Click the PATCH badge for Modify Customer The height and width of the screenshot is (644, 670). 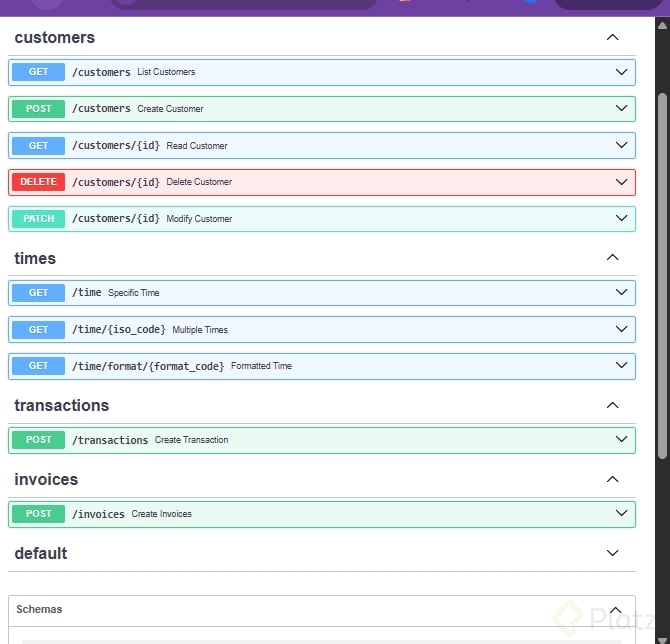tap(38, 219)
